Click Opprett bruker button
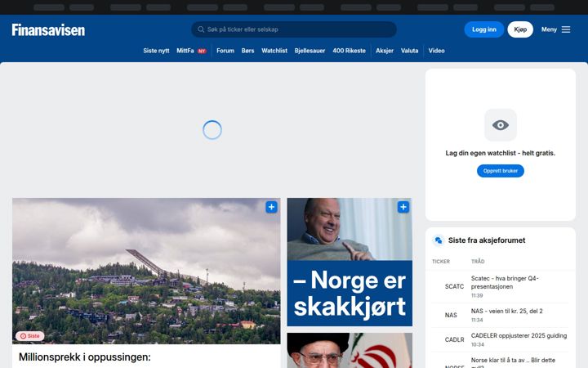Screen dimensions: 588x368 [x=501, y=171]
